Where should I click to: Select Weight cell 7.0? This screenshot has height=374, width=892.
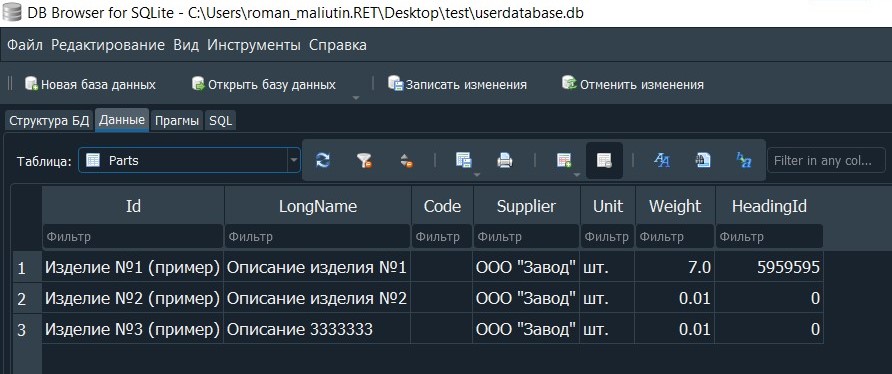click(x=675, y=267)
